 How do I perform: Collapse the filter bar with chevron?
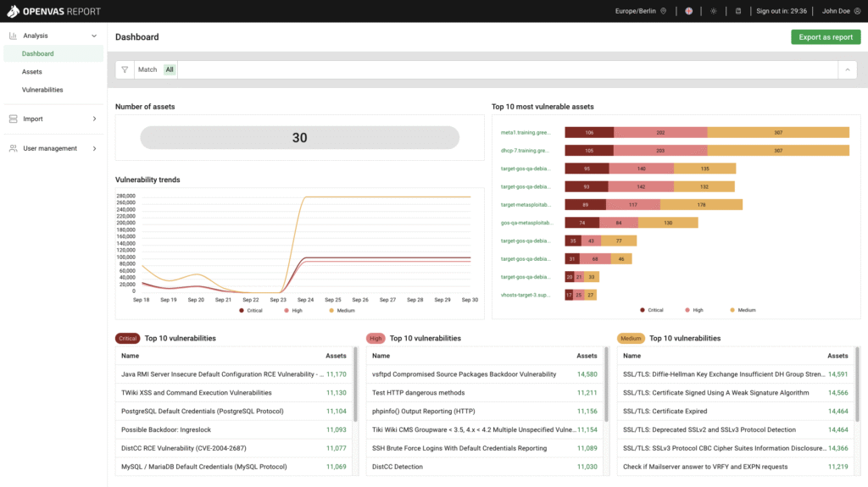[x=847, y=69]
